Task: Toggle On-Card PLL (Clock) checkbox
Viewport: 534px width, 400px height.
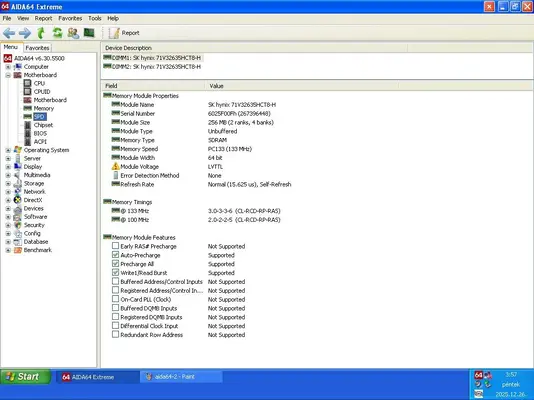Action: point(115,299)
